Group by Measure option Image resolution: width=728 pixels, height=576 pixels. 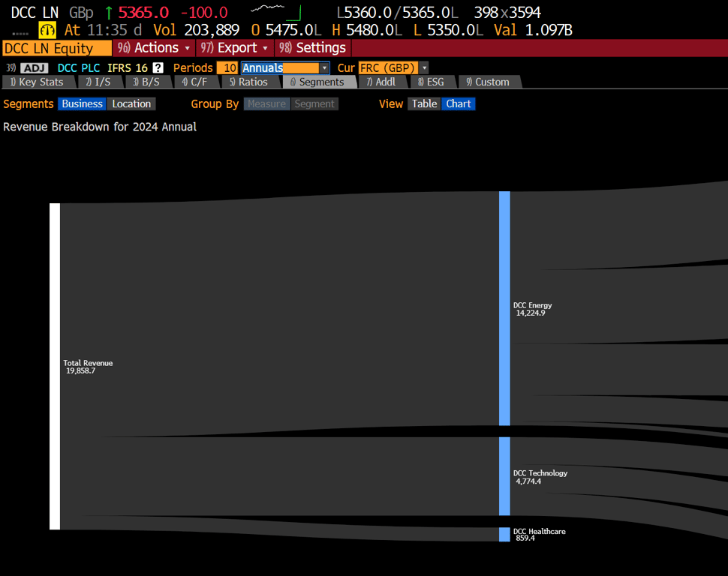(266, 104)
